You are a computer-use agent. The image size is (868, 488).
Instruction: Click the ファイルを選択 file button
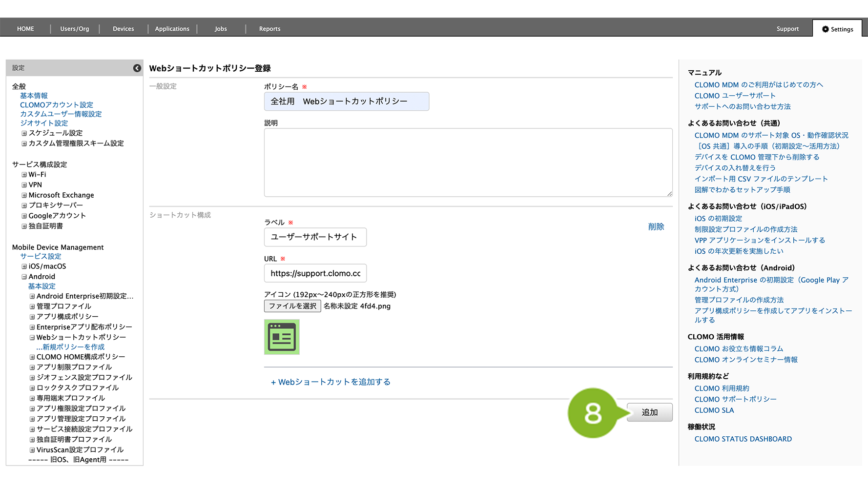tap(292, 306)
